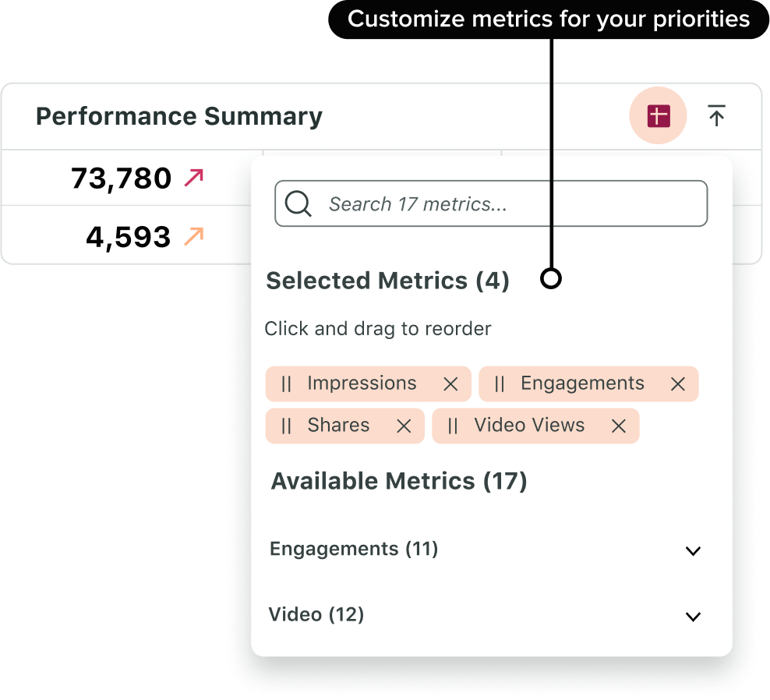Open the customize metrics plus icon
770x700 pixels.
pos(658,115)
